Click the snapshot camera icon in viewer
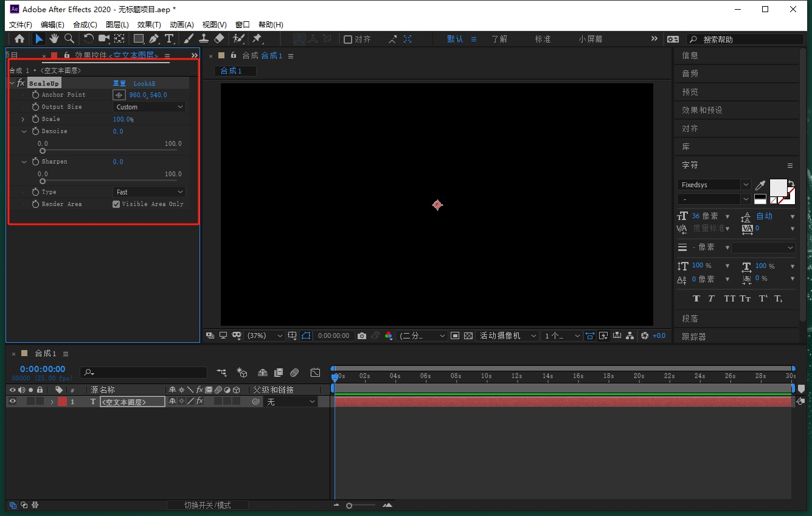This screenshot has width=812, height=516. point(362,335)
